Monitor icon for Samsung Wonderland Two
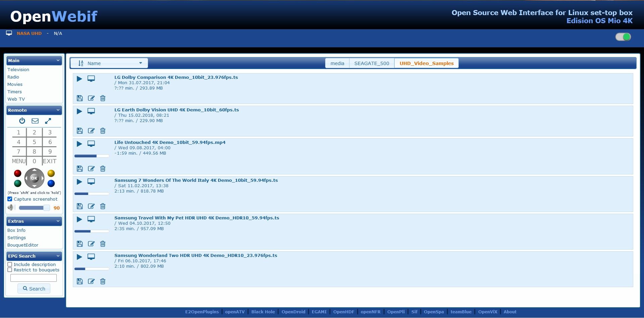 pos(91,257)
